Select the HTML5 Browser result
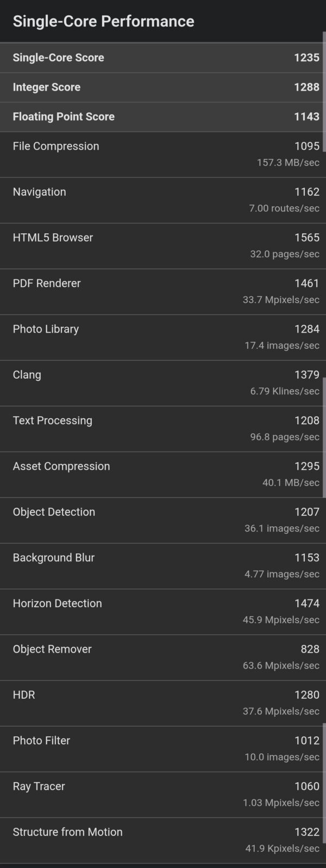Screen dimensions: 326x868 tap(163, 245)
